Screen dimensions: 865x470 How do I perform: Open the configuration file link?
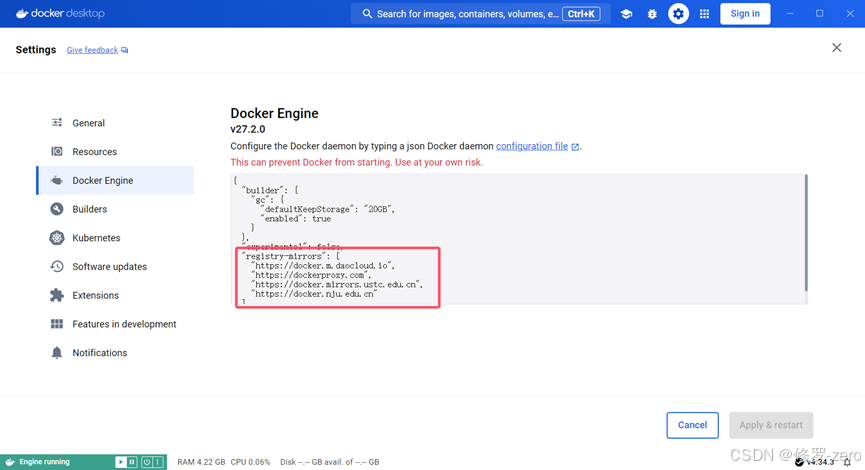coord(532,146)
